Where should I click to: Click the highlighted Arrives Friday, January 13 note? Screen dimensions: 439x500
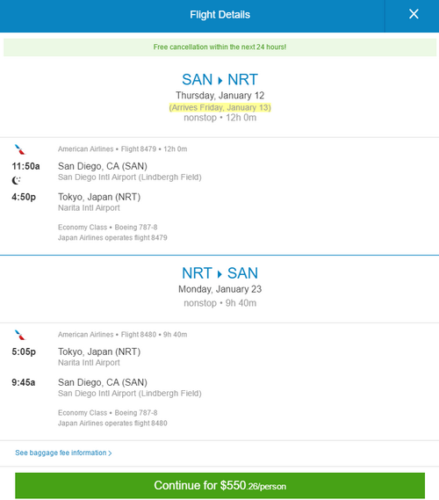[x=220, y=107]
